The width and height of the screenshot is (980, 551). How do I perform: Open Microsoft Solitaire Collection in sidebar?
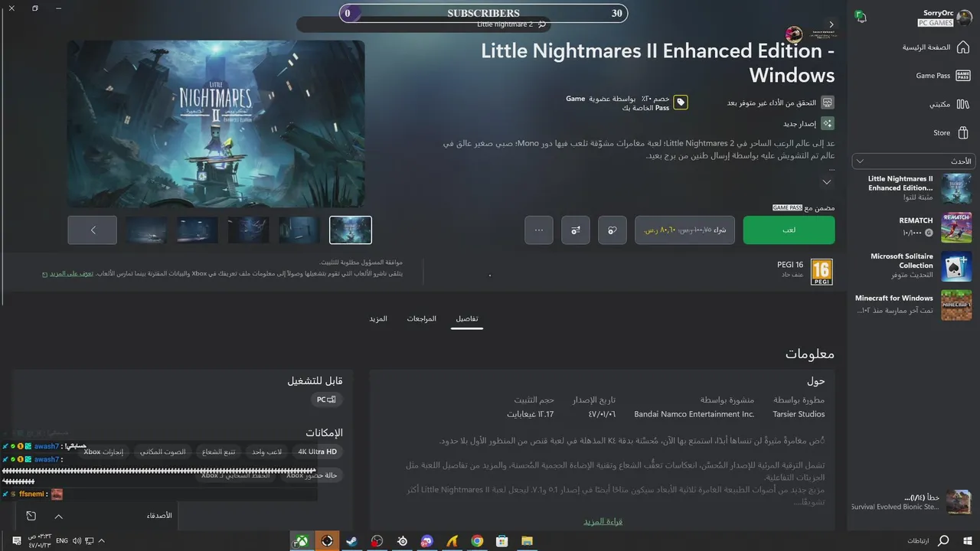click(913, 266)
